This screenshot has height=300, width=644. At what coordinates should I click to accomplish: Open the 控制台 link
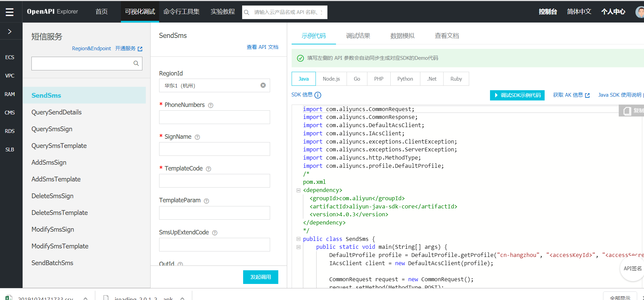[548, 12]
